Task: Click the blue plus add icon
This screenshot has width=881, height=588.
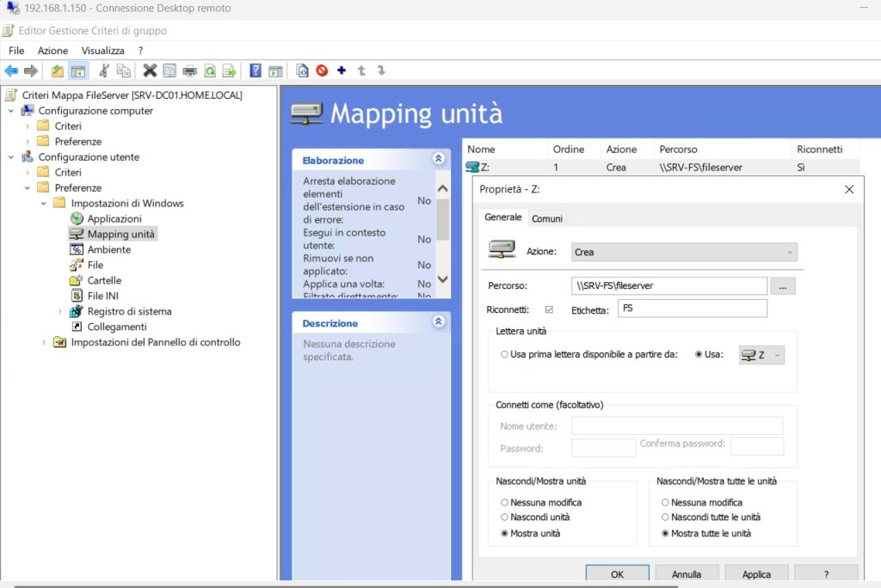Action: [342, 70]
